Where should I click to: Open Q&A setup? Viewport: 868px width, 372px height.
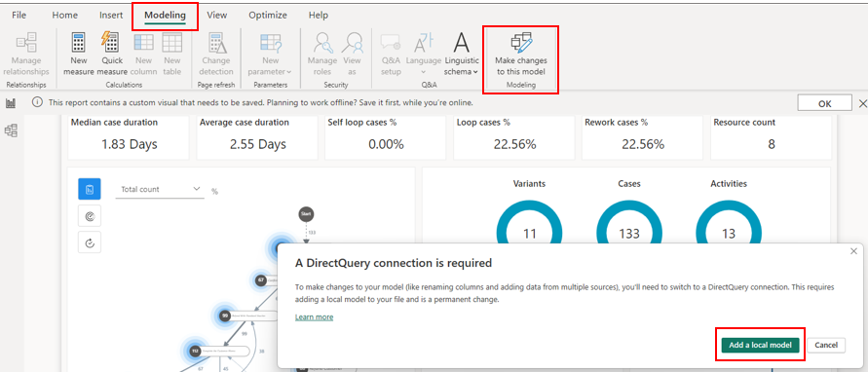[x=391, y=54]
